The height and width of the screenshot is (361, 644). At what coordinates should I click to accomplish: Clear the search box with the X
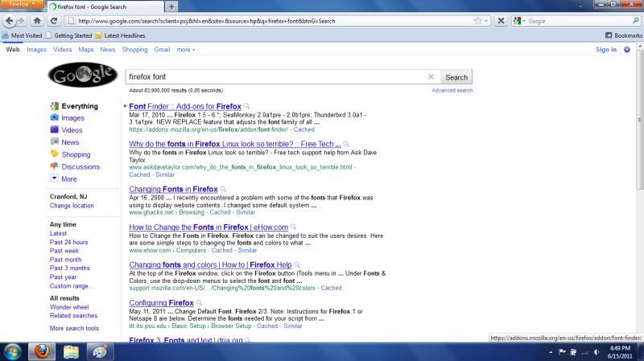click(431, 76)
